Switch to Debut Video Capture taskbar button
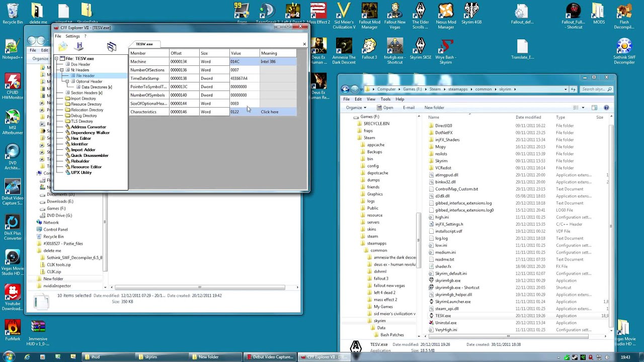644x362 pixels. [269, 357]
